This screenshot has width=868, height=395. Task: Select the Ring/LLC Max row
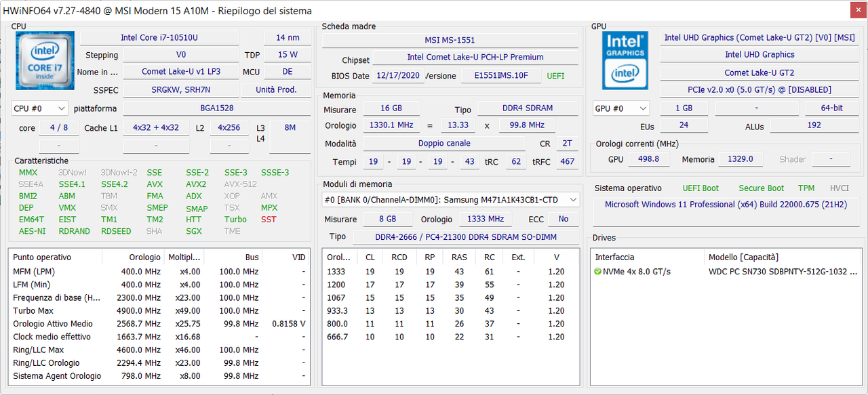(159, 350)
